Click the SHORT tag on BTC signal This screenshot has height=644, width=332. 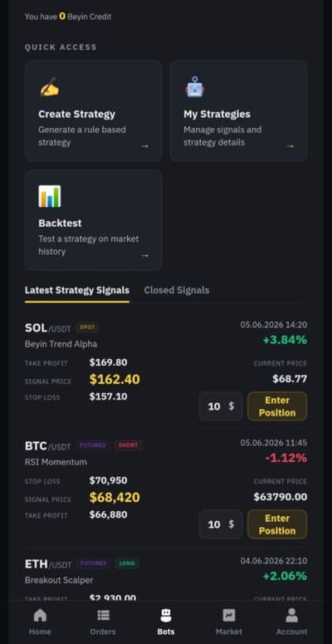click(128, 445)
